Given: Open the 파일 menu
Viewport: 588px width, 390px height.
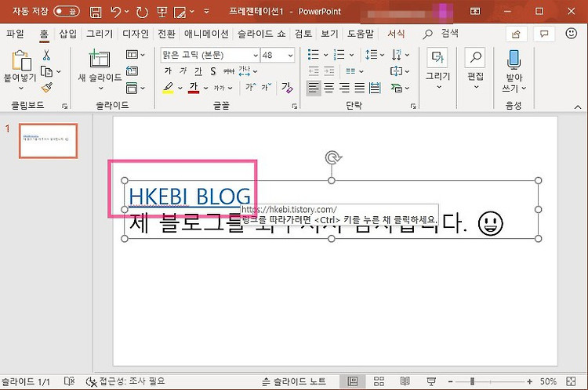Looking at the screenshot, I should (x=15, y=34).
